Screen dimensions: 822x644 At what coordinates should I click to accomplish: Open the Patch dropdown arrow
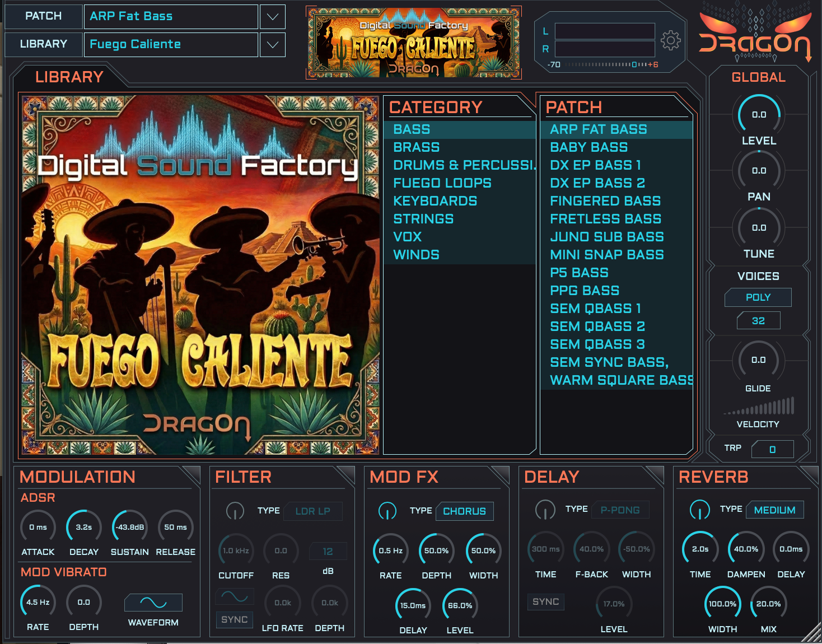(x=273, y=17)
